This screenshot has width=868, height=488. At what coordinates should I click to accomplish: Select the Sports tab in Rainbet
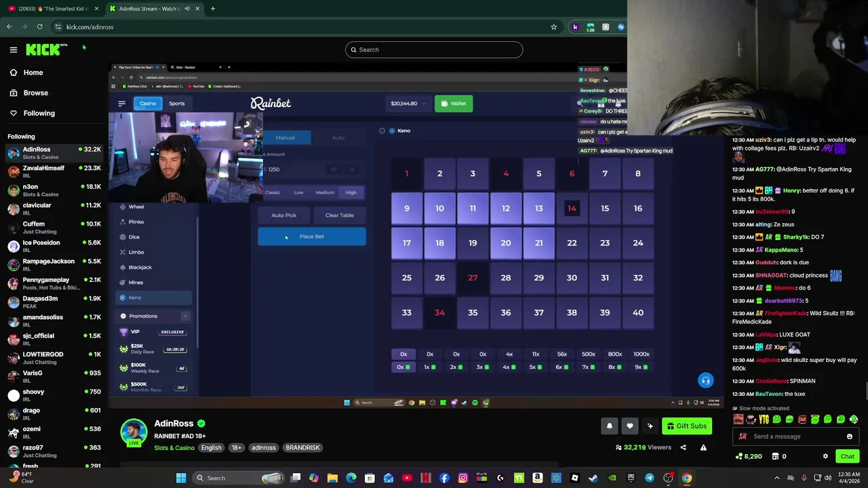[176, 104]
